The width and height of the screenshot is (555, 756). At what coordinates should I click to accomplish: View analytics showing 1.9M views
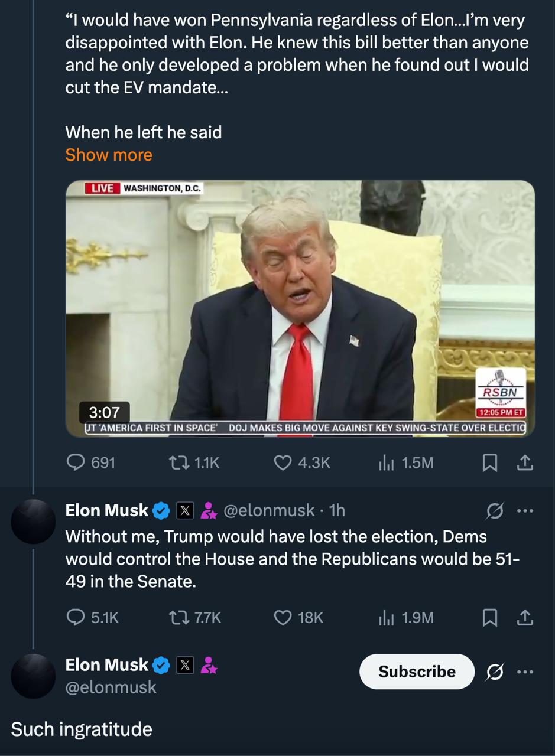(x=405, y=617)
